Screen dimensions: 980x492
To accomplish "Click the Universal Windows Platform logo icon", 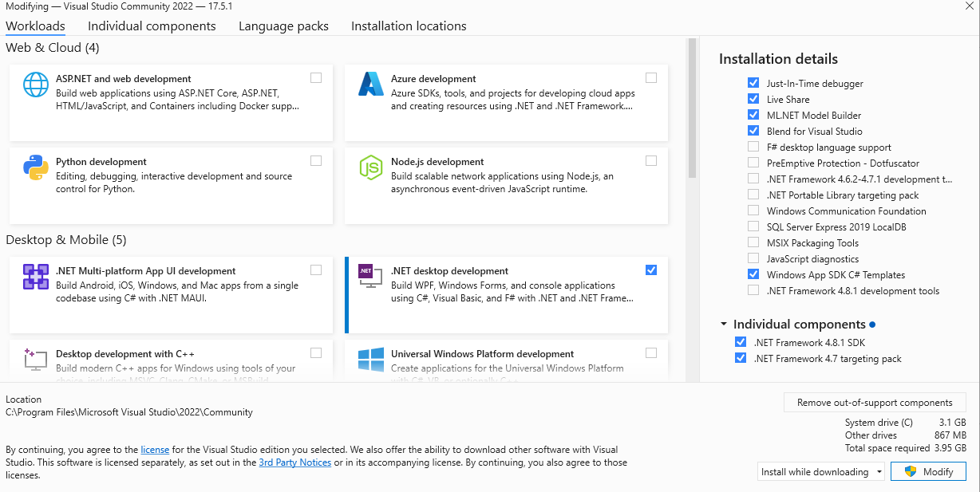I will coord(371,360).
